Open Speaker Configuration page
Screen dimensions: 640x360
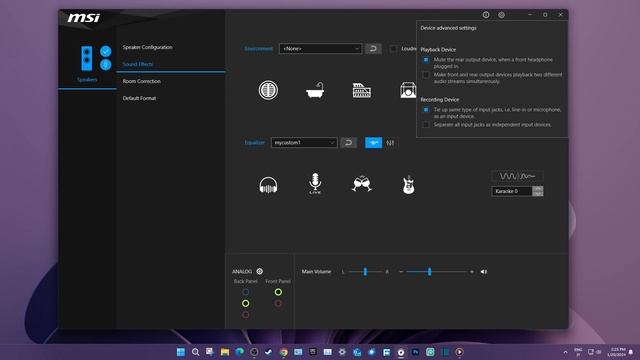[x=147, y=47]
